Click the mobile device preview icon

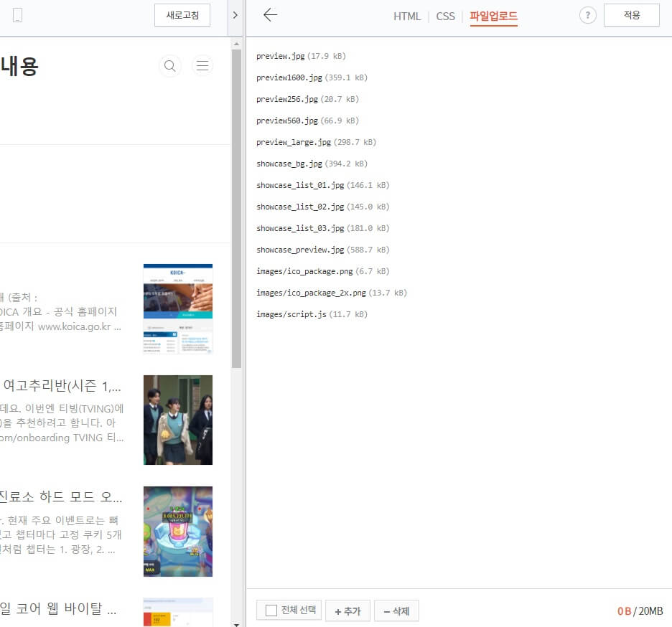click(x=17, y=15)
